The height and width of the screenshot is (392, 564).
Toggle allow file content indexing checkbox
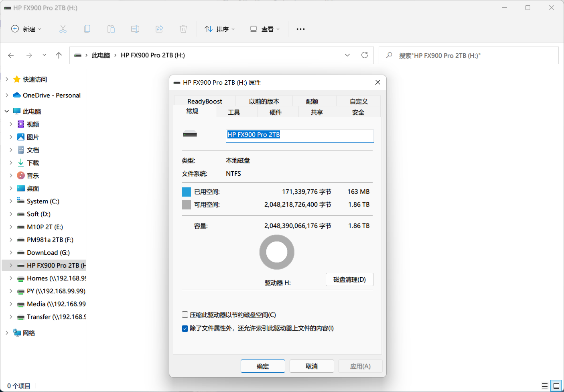coord(185,329)
